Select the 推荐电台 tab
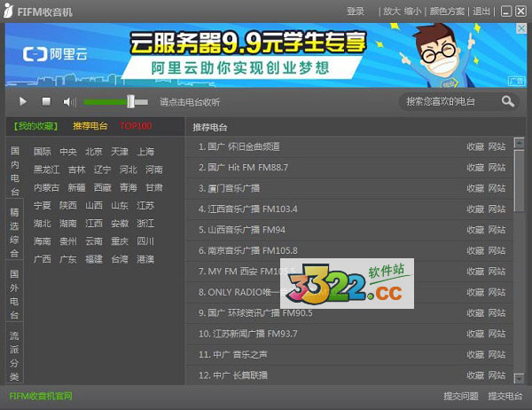Viewport: 532px width, 410px height. [89, 126]
